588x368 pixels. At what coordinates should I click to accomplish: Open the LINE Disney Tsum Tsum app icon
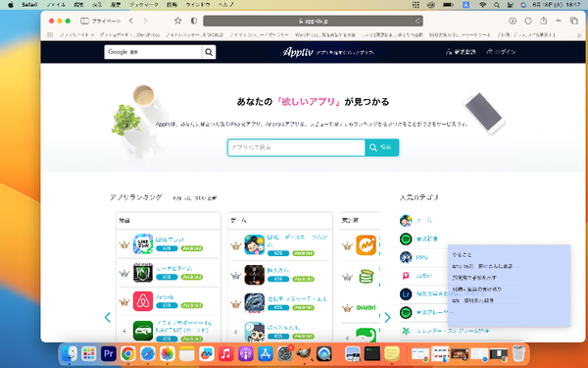(x=254, y=244)
